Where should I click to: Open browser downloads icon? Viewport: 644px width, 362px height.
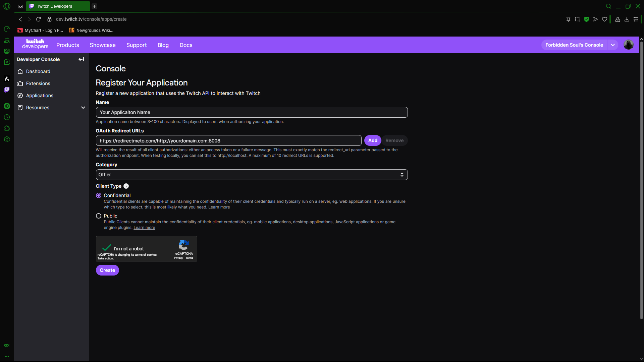click(627, 19)
